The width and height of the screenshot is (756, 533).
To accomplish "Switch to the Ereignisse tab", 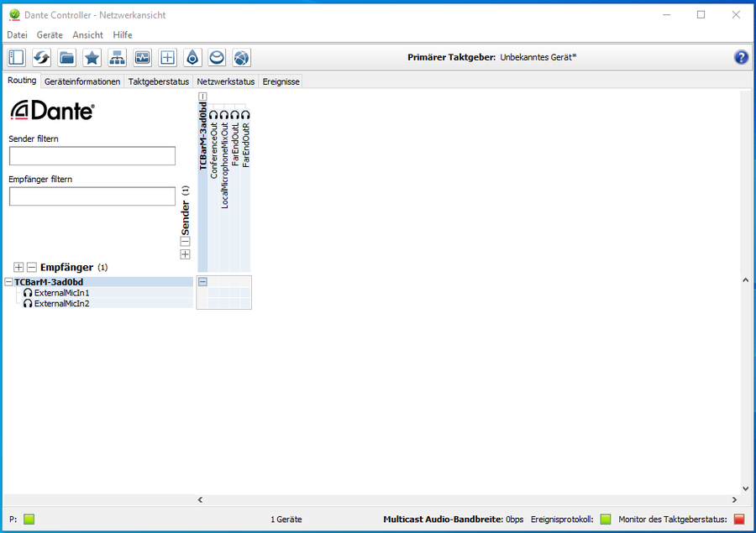I will click(x=281, y=81).
